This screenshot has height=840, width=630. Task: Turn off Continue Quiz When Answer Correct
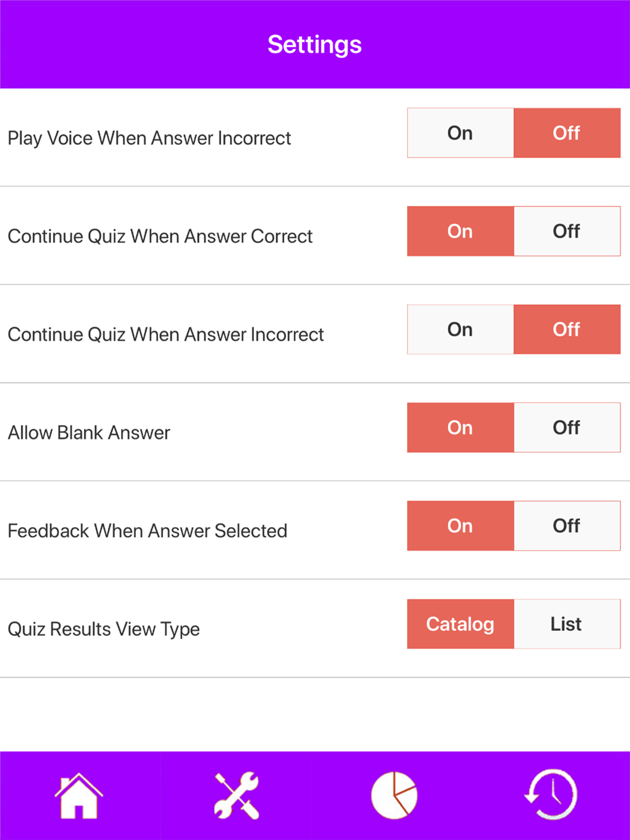click(x=567, y=231)
